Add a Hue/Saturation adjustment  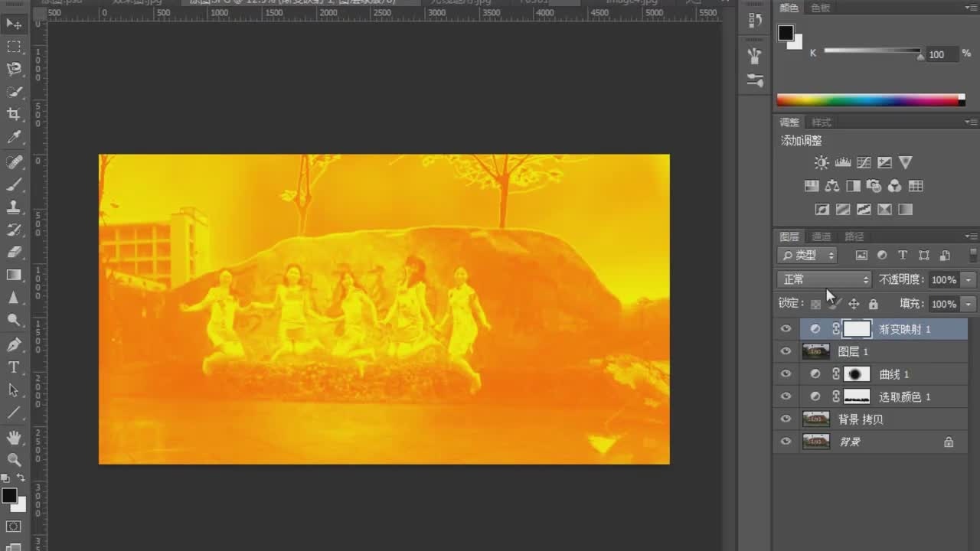click(812, 186)
